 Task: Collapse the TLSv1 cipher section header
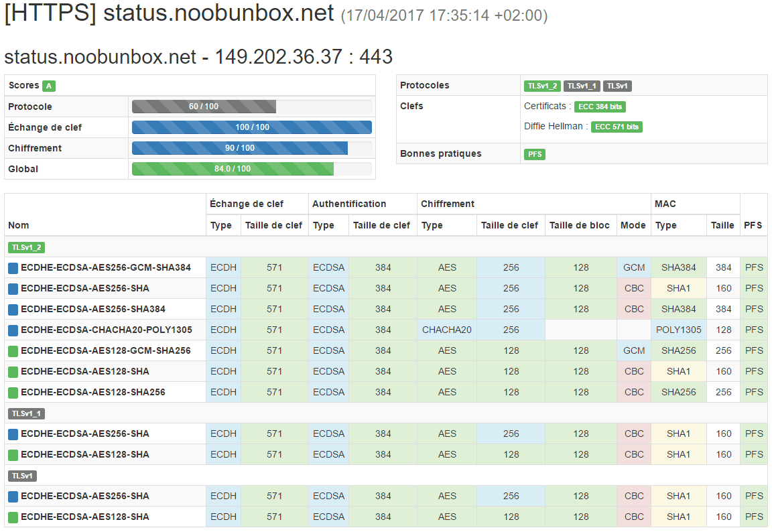(x=22, y=476)
